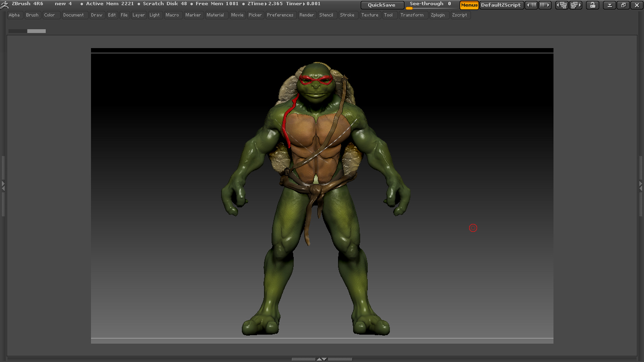644x362 pixels.
Task: Click the light gray progress bar segment
Action: (36, 31)
